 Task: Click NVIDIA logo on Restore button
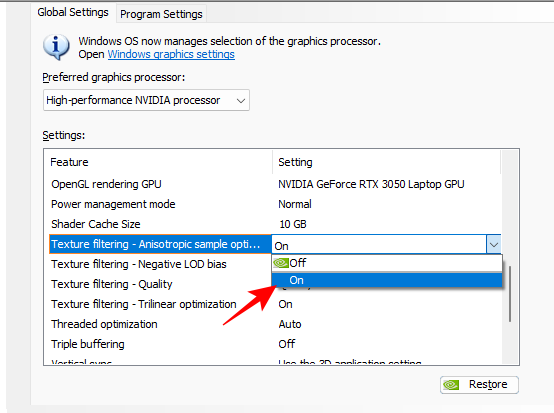[451, 385]
